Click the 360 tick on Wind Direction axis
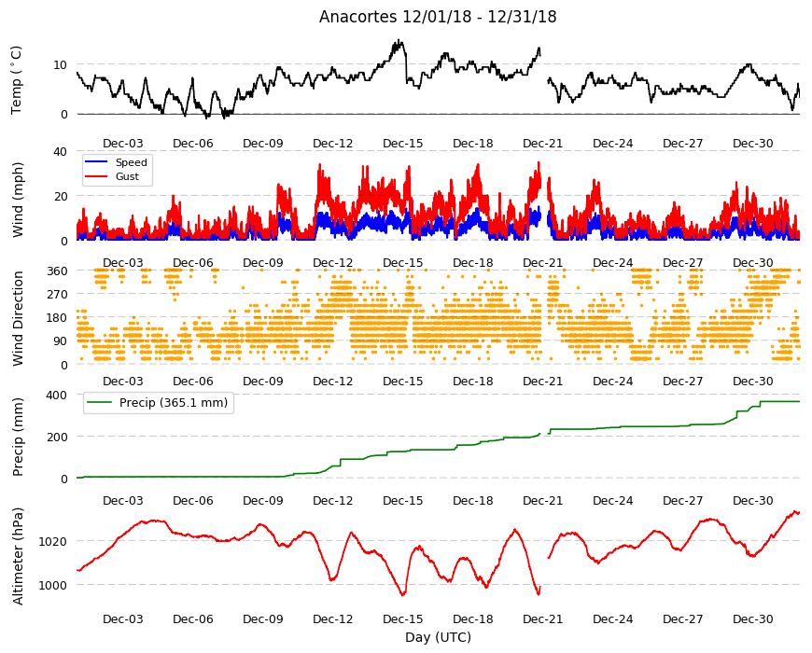The image size is (812, 653). point(58,271)
